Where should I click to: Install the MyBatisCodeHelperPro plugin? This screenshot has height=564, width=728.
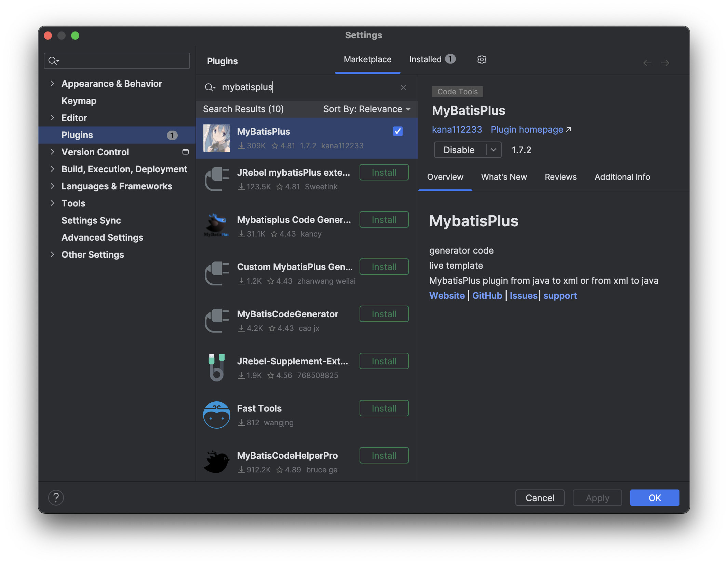coord(384,455)
